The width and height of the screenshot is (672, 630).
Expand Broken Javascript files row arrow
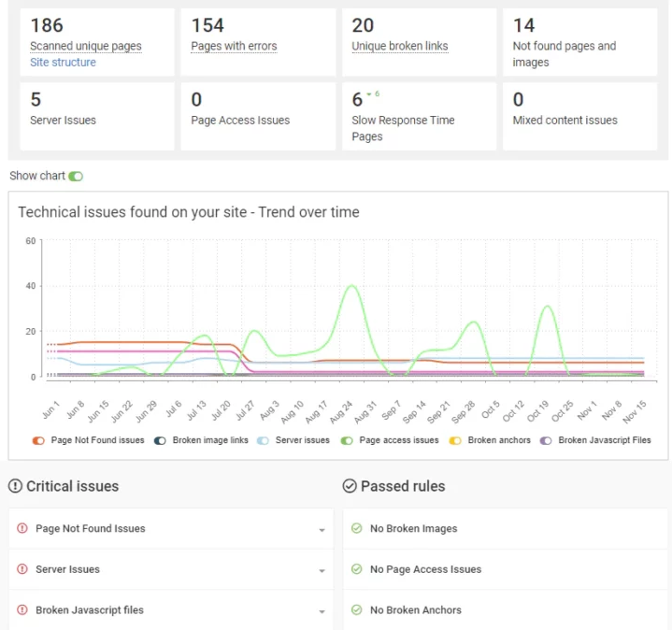[322, 611]
